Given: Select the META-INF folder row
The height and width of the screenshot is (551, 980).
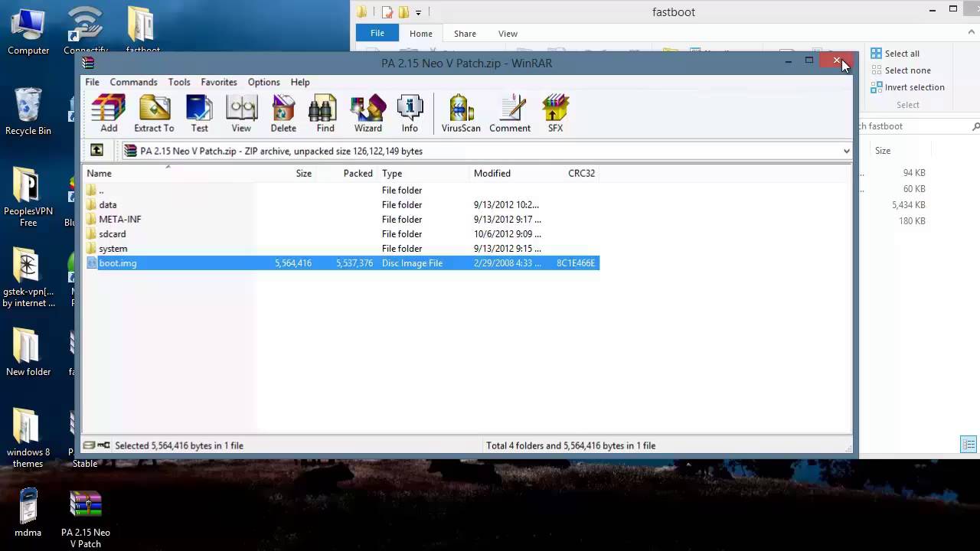Looking at the screenshot, I should (341, 219).
